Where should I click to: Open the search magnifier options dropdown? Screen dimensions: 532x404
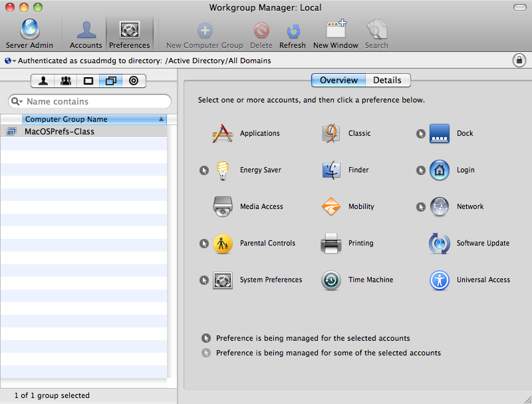(17, 101)
